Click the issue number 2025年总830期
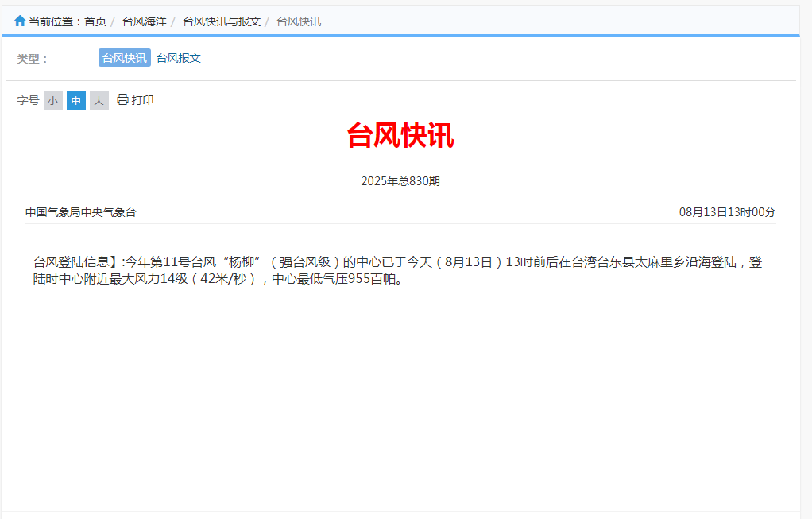Screen dimensions: 812x519 (x=400, y=181)
